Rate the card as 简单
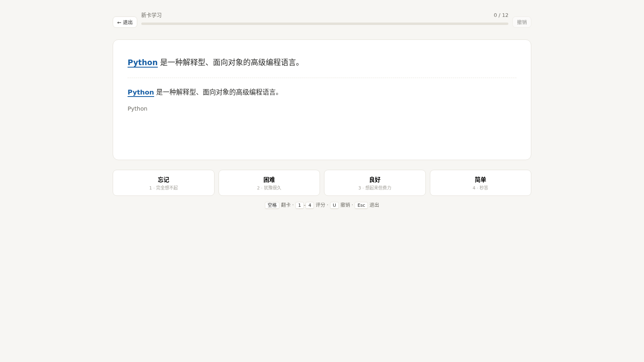The width and height of the screenshot is (644, 362). pos(481,183)
